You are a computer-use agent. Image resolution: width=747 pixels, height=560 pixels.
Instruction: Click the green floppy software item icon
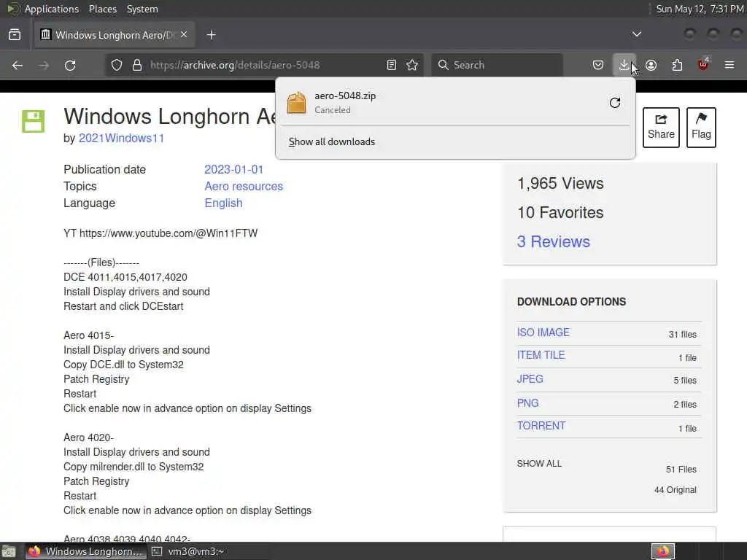[x=34, y=122]
